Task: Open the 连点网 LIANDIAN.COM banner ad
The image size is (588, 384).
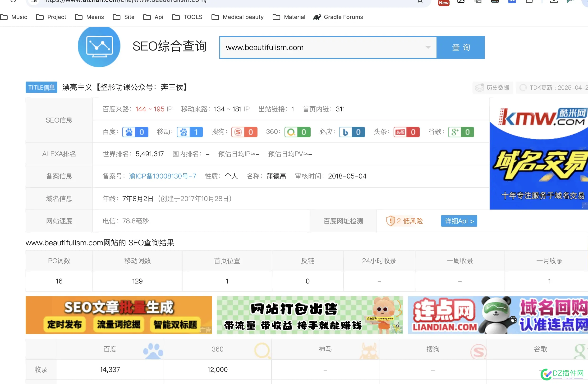Action: (x=498, y=315)
